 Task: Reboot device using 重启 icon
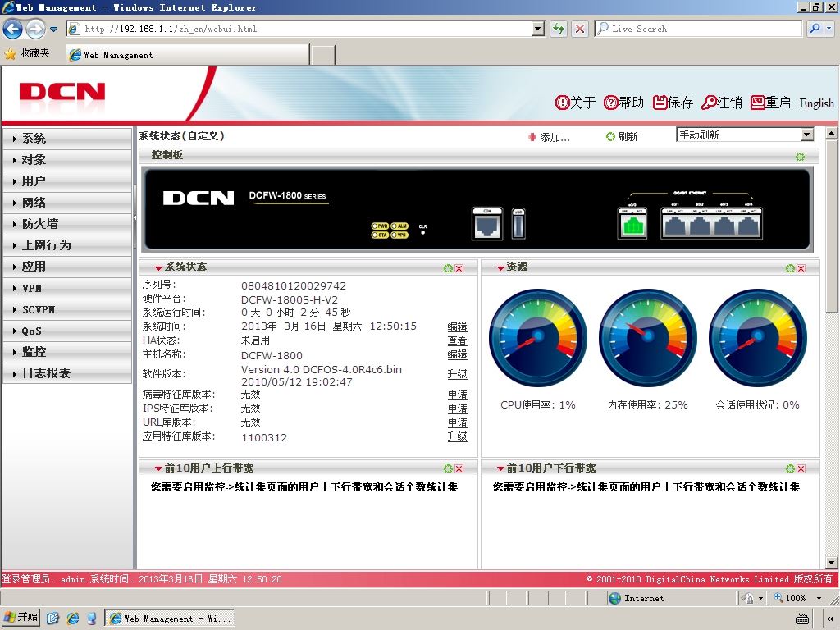tap(770, 103)
